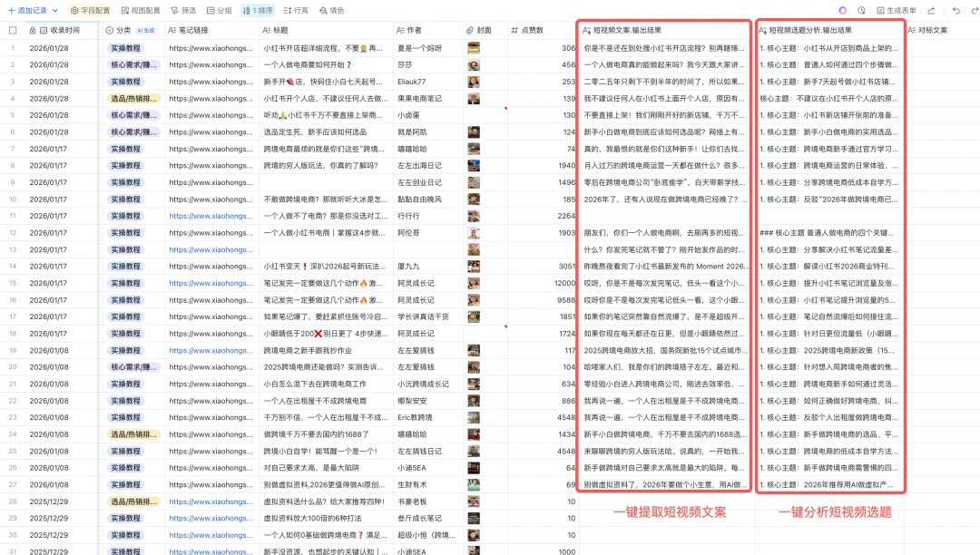980x555 pixels.
Task: Tick the select-all checkbox in header
Action: pyautogui.click(x=13, y=30)
